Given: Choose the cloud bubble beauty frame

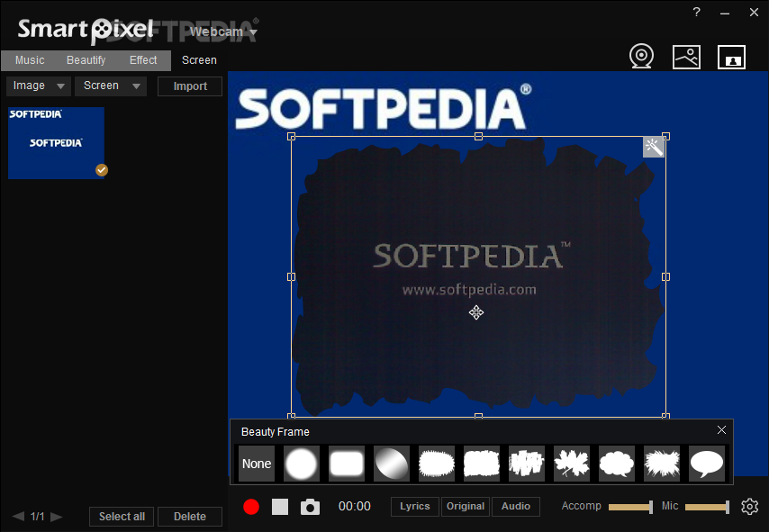Looking at the screenshot, I should (x=617, y=464).
